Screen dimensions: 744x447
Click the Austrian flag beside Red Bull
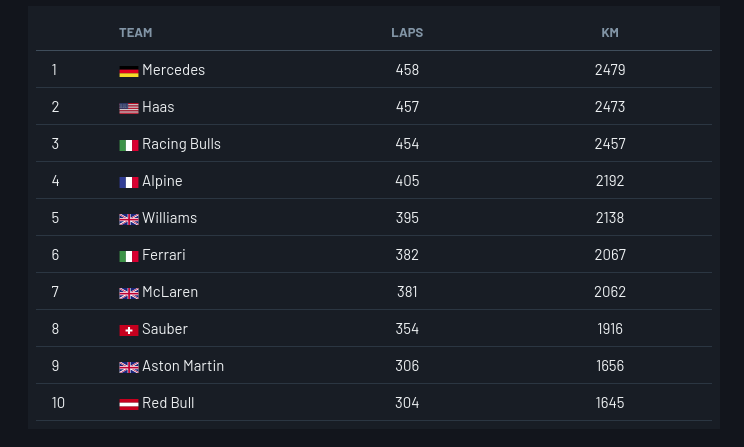tap(129, 404)
